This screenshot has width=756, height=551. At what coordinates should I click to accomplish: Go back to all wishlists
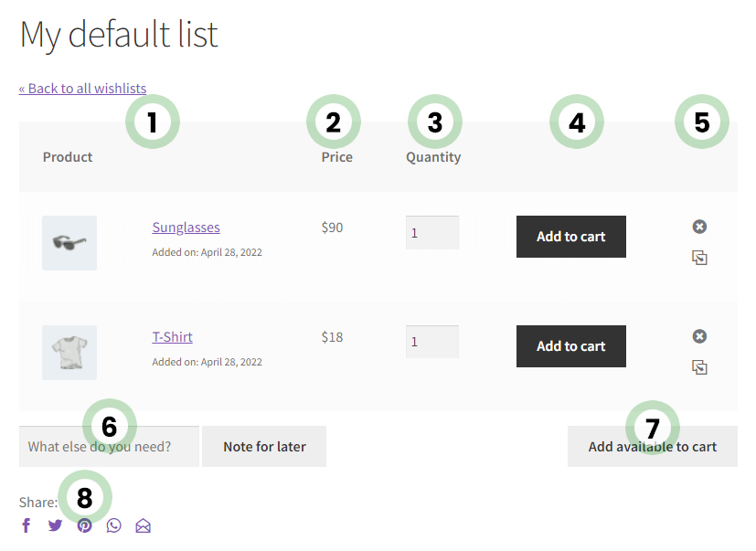coord(82,89)
